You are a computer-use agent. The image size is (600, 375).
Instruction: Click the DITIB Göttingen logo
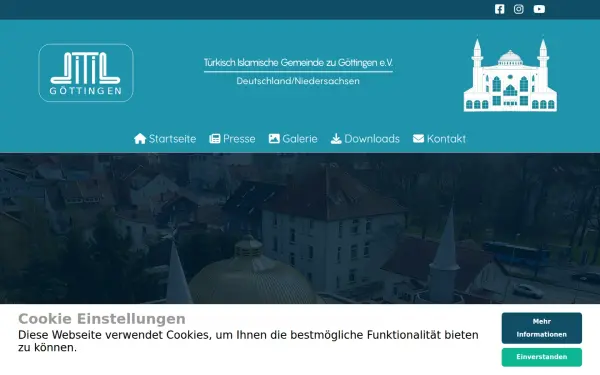coord(86,73)
